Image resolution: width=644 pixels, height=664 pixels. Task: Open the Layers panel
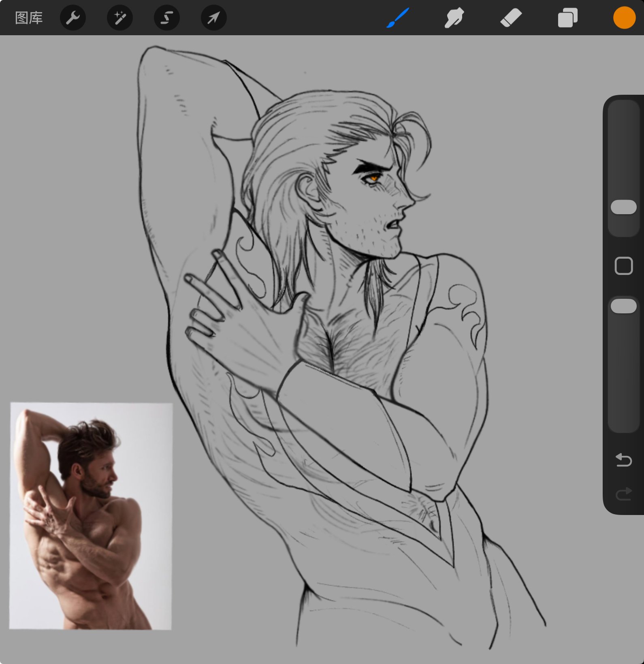(x=567, y=18)
